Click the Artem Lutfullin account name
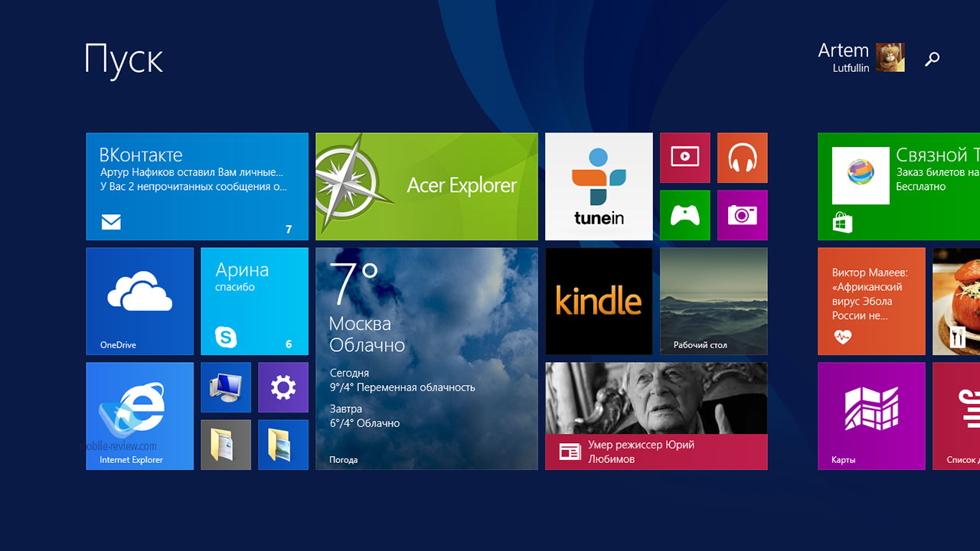980x551 pixels. 843,57
